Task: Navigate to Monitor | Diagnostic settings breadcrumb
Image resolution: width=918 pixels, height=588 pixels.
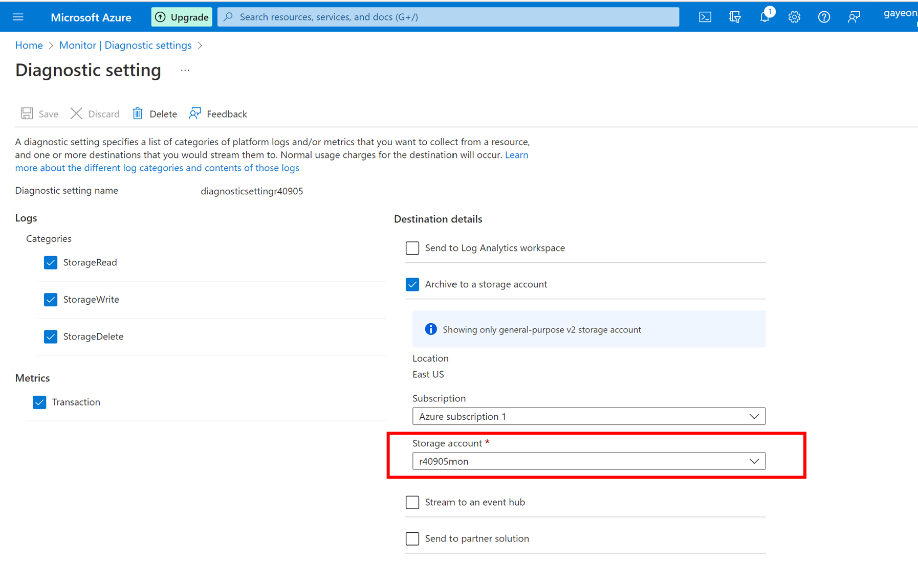Action: tap(125, 45)
